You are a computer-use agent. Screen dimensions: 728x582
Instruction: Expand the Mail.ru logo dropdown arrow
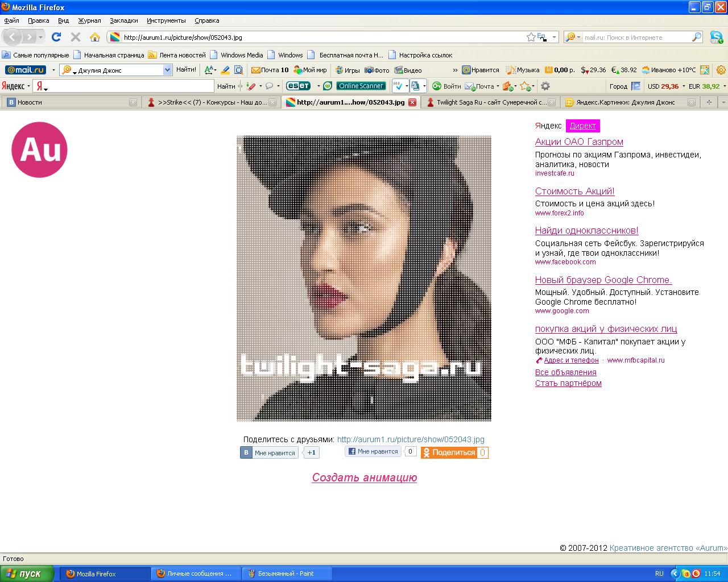[53, 70]
